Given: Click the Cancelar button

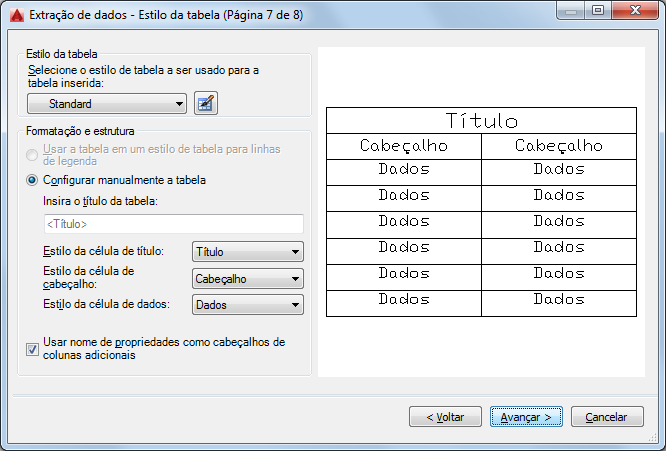Looking at the screenshot, I should coord(606,416).
